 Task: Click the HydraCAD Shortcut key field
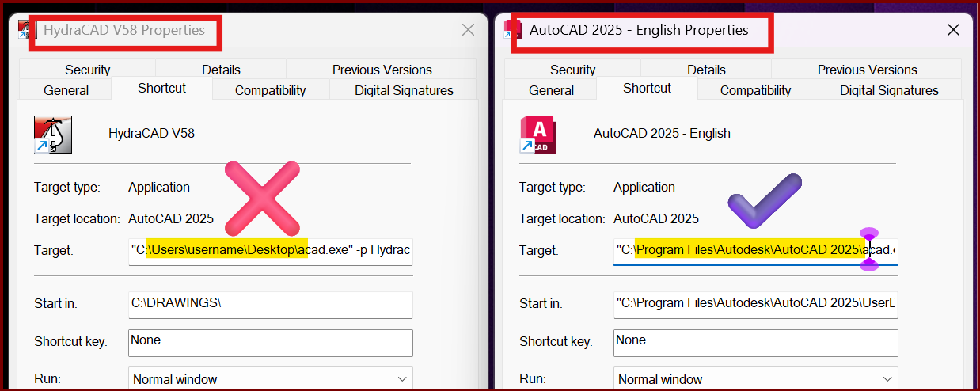(271, 342)
